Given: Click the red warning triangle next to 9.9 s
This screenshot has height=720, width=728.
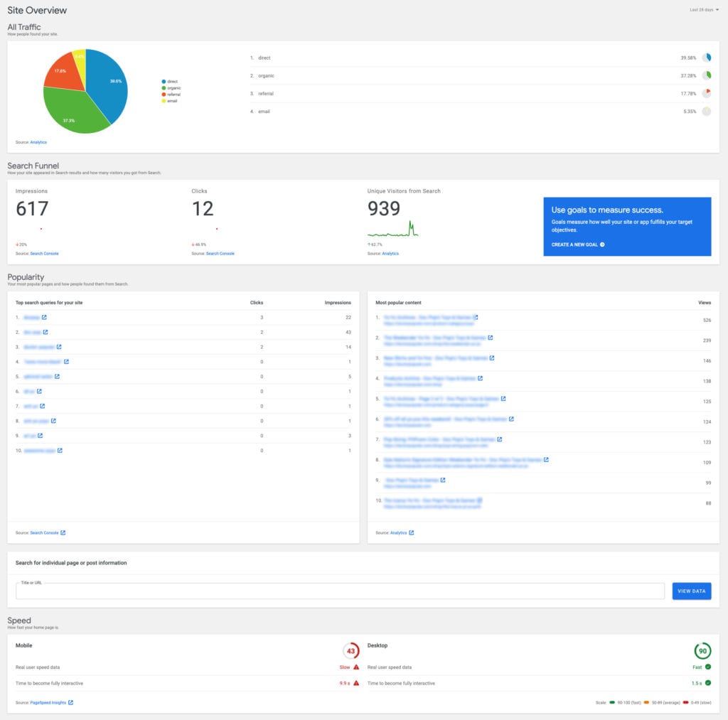Looking at the screenshot, I should pyautogui.click(x=358, y=682).
